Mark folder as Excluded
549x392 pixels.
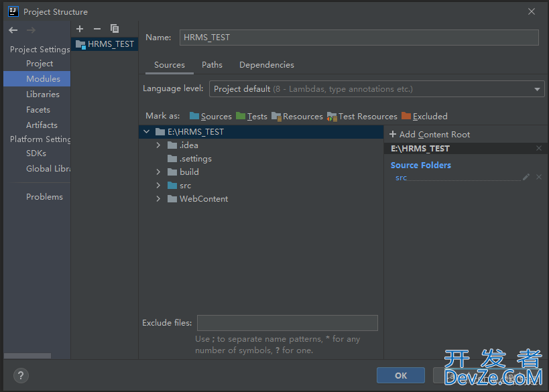(424, 116)
